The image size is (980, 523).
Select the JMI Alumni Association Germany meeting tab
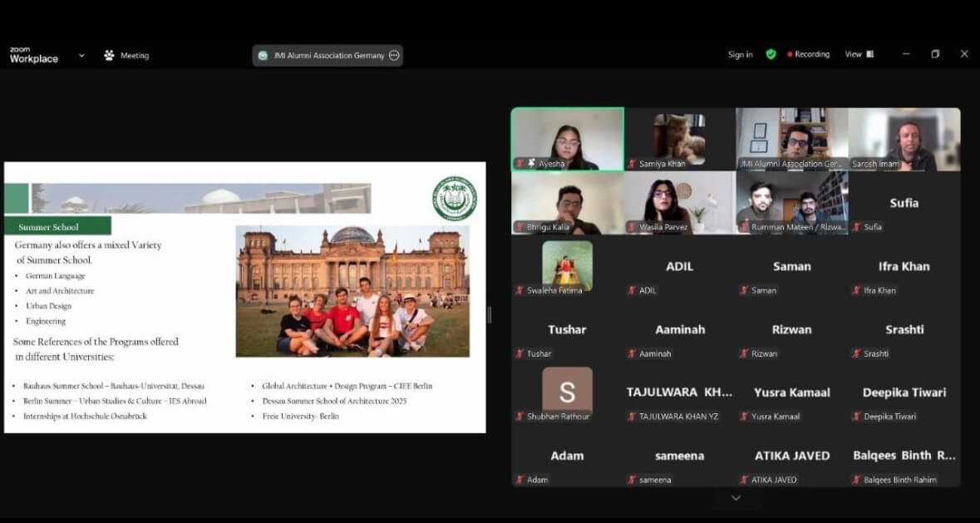coord(321,56)
